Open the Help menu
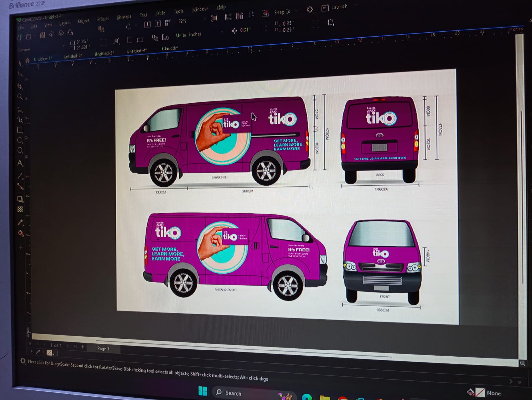 (x=221, y=7)
